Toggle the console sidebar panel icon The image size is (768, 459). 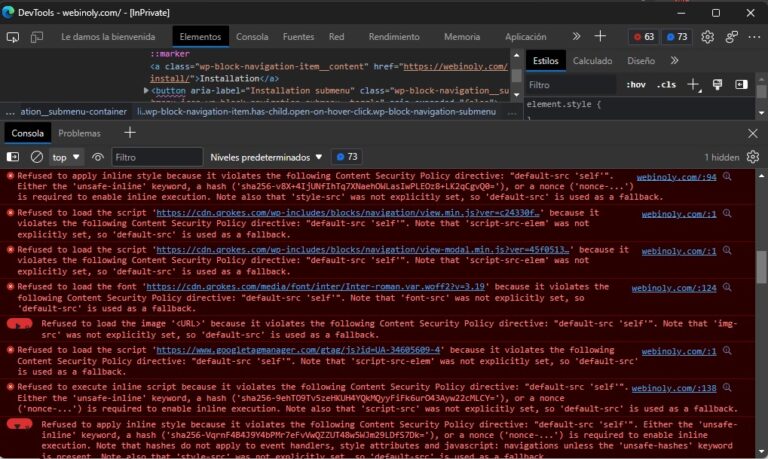13,157
